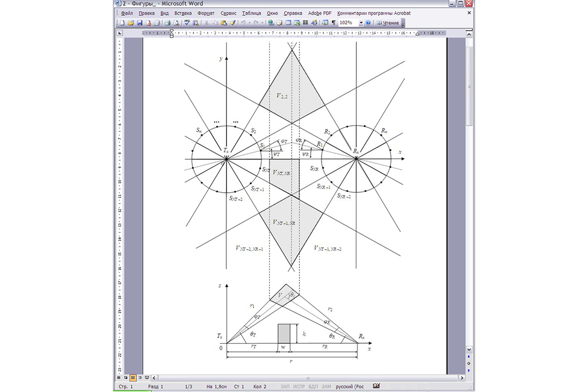Click the Print icon in the toolbar
This screenshot has width=588, height=392.
[x=166, y=23]
